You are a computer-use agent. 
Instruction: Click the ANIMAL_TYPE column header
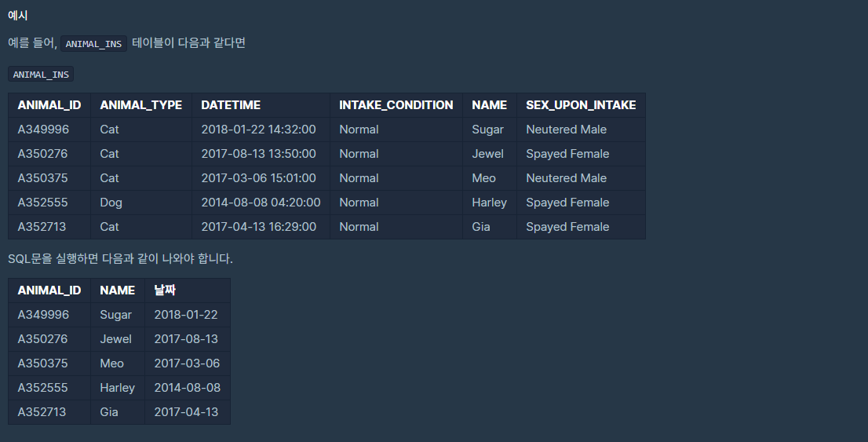click(x=141, y=105)
